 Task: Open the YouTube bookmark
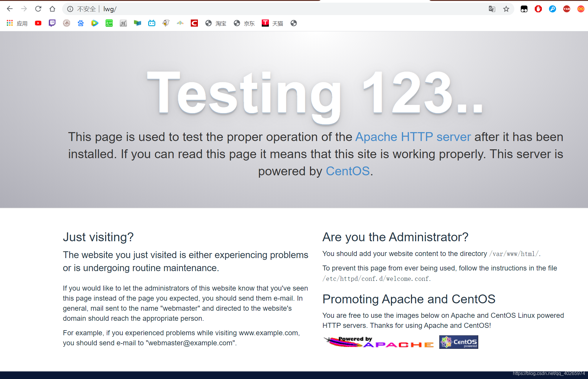(x=38, y=23)
